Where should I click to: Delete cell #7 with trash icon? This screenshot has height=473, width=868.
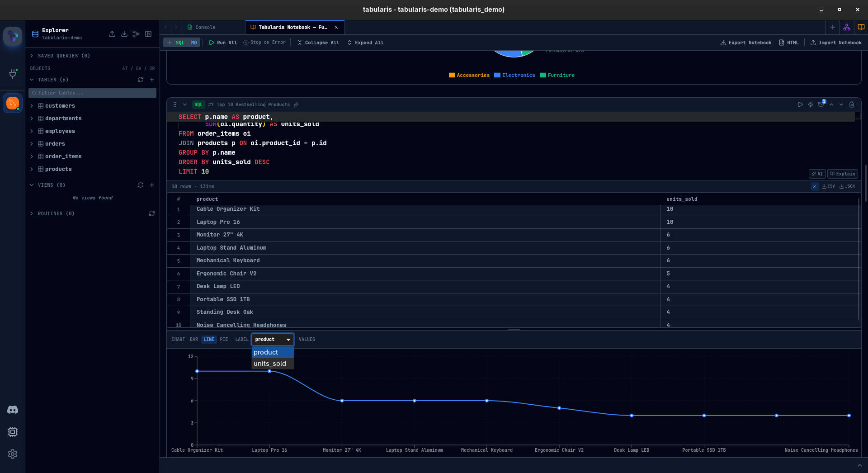(852, 104)
